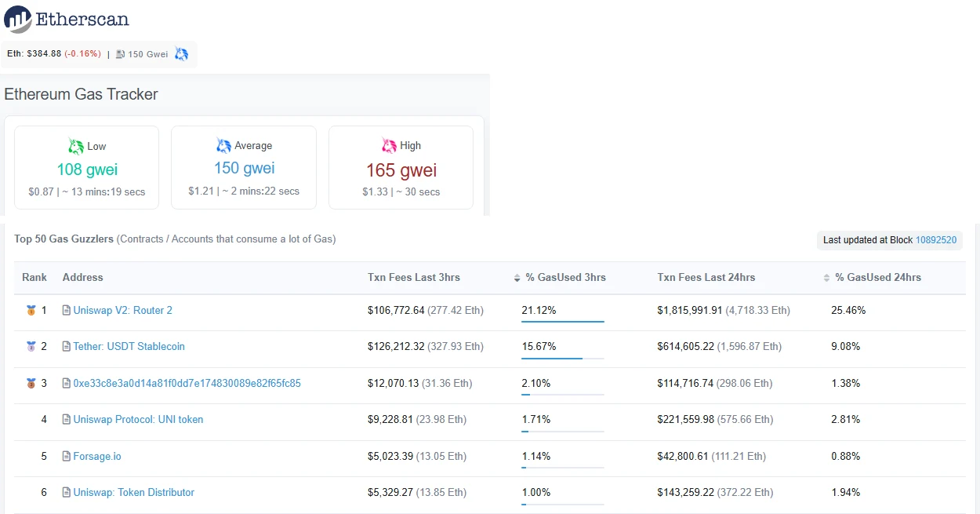Click the $12,070.13 (31.36 Eth) cell
This screenshot has height=514, width=980.
420,384
